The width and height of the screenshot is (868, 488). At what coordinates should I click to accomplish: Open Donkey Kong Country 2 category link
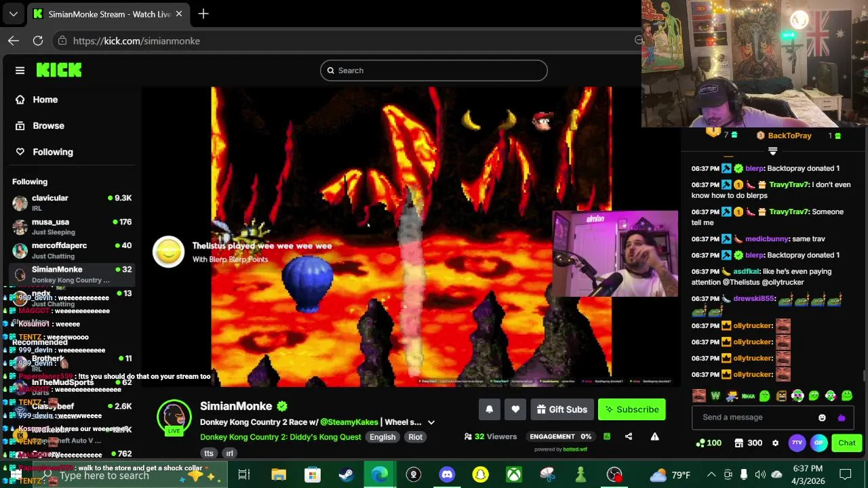[x=281, y=437]
